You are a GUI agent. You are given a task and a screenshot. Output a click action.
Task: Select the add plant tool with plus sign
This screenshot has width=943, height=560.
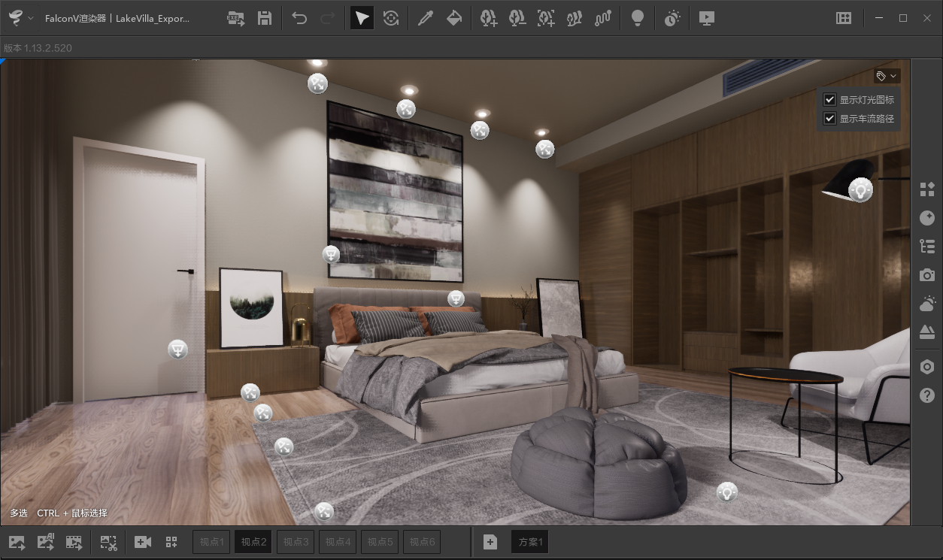pos(489,19)
